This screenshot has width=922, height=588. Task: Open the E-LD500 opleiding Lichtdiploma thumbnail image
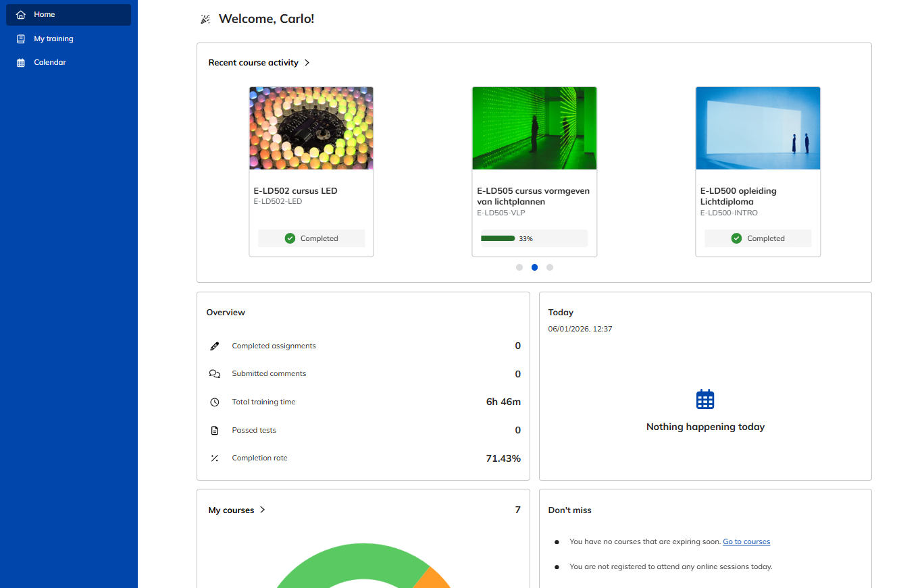coord(757,128)
